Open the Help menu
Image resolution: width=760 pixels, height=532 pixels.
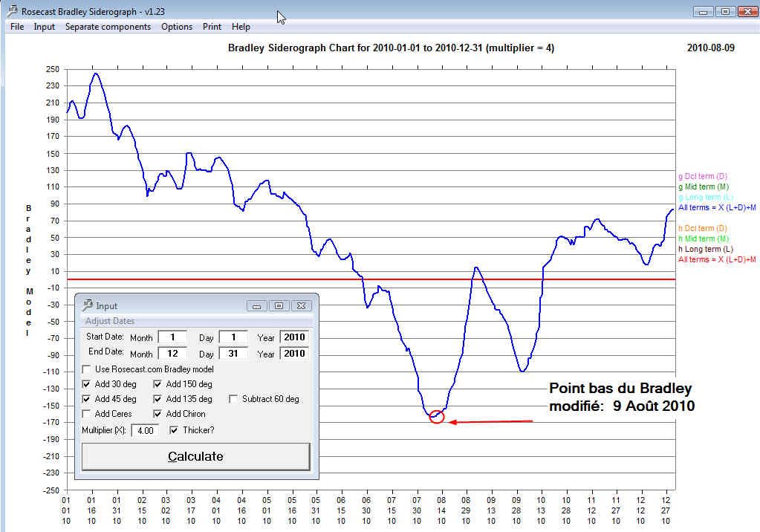[241, 27]
